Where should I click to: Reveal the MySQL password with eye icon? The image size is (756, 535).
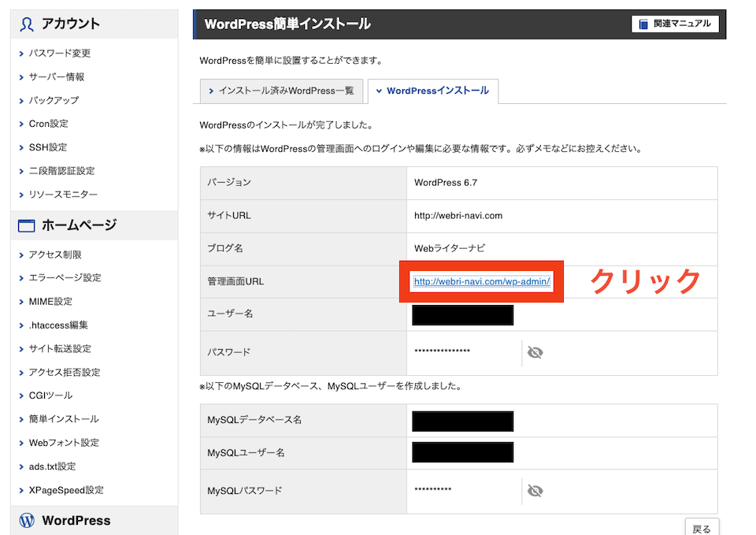point(535,491)
